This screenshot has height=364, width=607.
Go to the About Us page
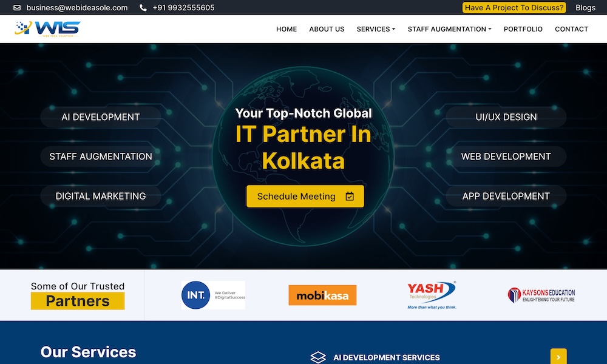click(x=327, y=29)
